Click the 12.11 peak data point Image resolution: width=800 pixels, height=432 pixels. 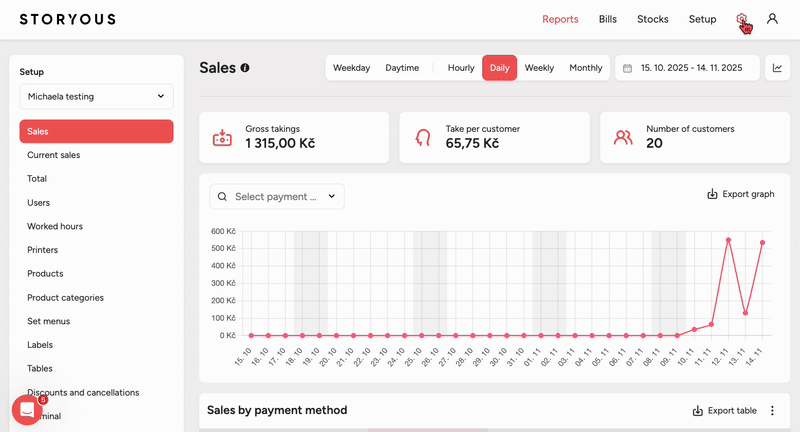(728, 240)
